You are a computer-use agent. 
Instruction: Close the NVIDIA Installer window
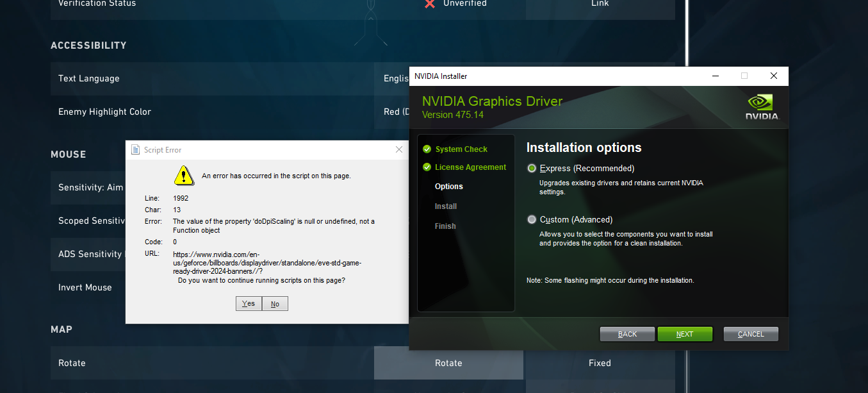[x=774, y=76]
